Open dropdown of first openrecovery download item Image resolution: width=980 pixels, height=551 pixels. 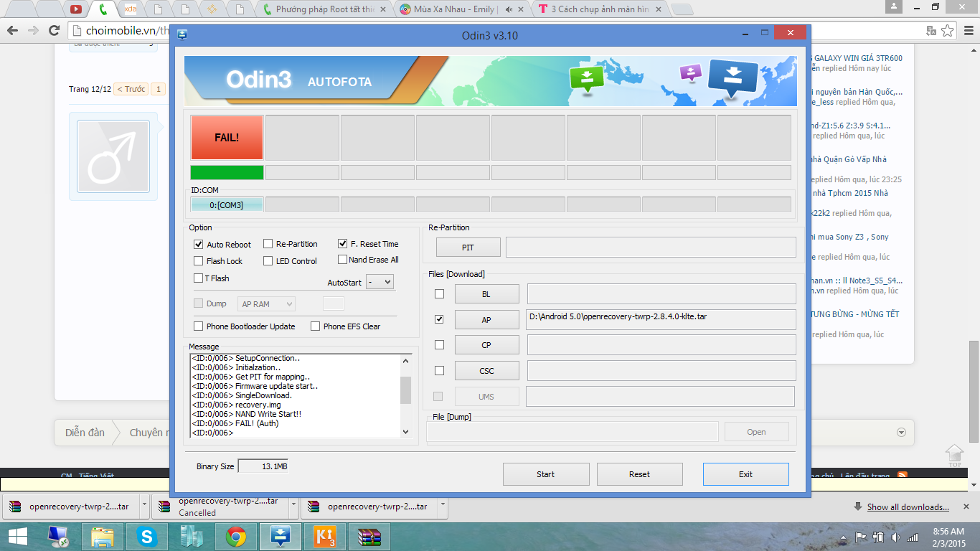point(146,506)
